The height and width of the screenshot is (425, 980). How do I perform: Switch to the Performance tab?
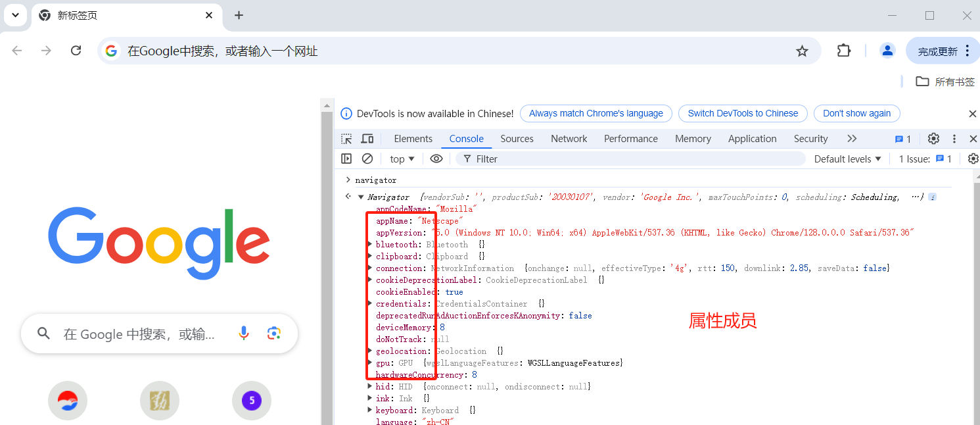point(631,139)
